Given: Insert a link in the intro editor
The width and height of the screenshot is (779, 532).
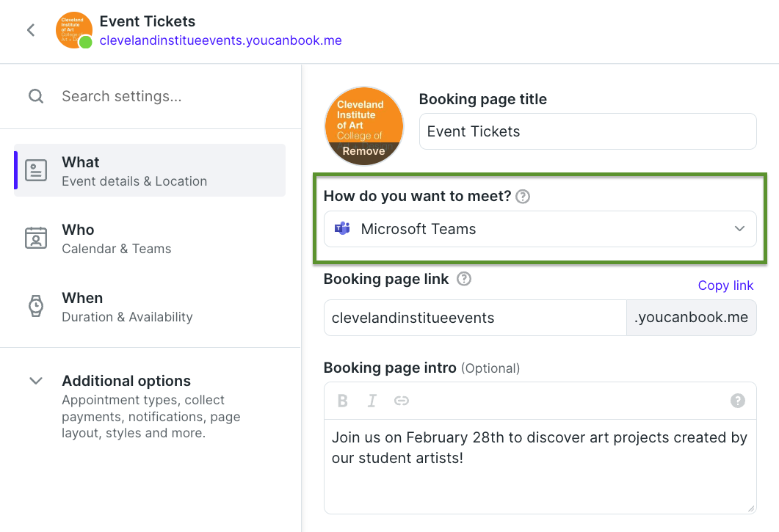Looking at the screenshot, I should [x=402, y=401].
